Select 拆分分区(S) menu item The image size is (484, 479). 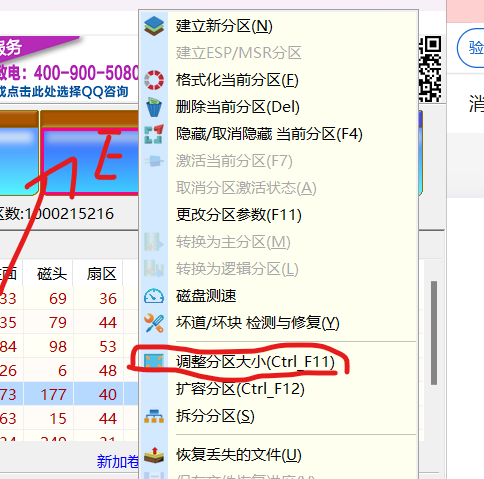point(215,416)
